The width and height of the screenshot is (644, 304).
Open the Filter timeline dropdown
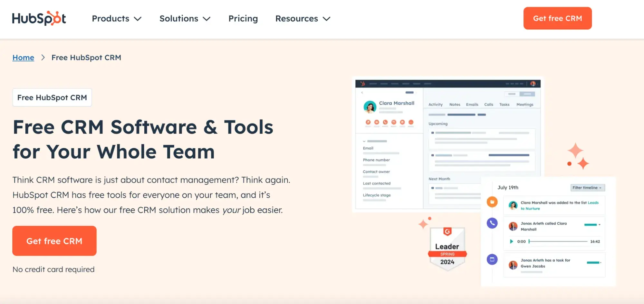coord(588,188)
